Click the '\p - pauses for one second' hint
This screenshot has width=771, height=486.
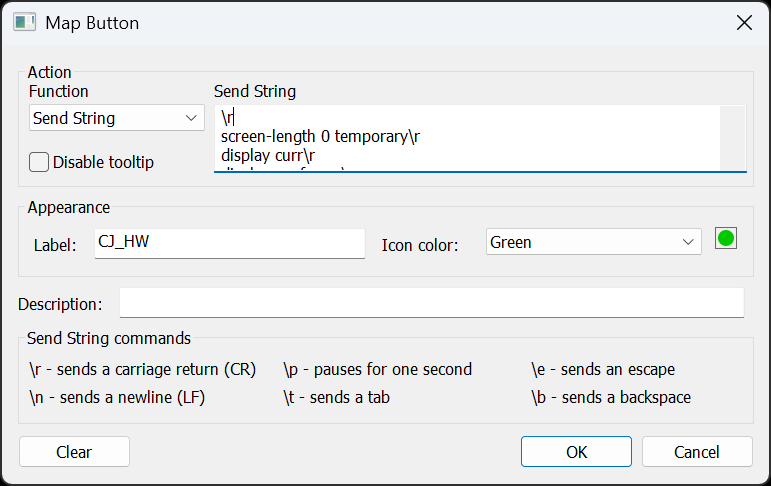[x=377, y=369]
